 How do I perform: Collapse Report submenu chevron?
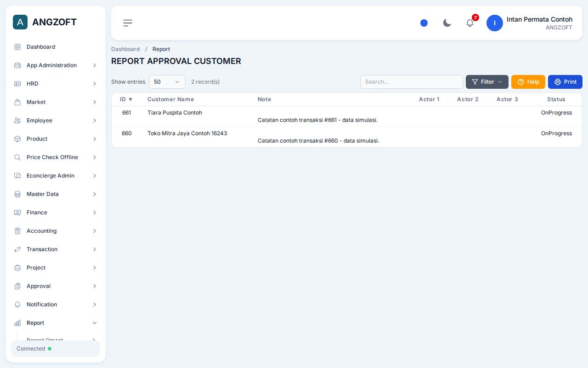coord(95,323)
